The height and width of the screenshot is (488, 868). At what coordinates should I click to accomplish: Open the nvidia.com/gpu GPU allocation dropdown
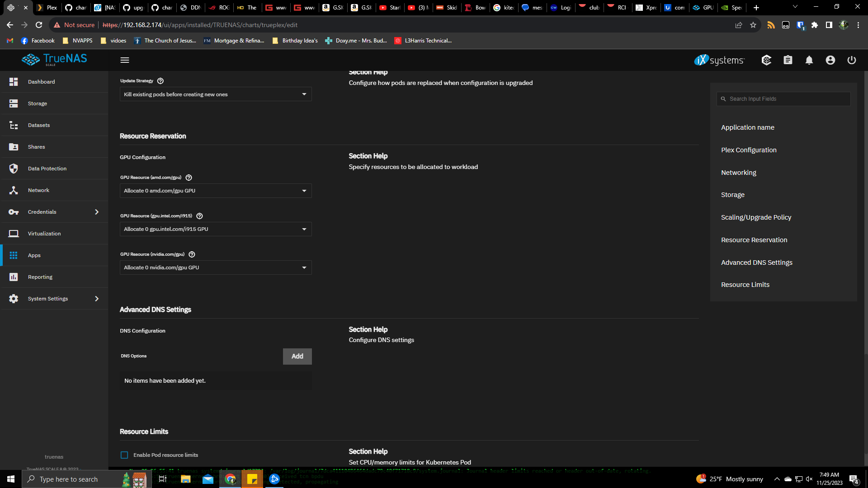tap(216, 267)
